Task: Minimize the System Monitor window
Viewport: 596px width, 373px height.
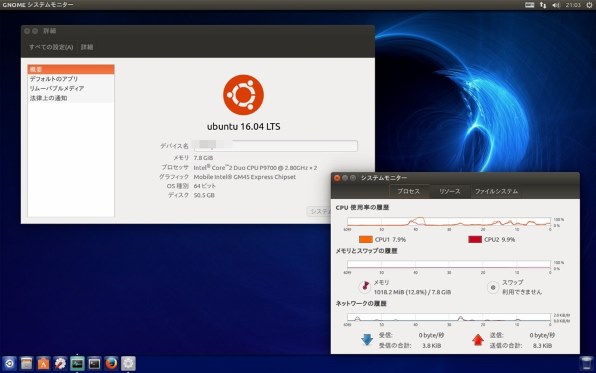Action: coord(345,178)
